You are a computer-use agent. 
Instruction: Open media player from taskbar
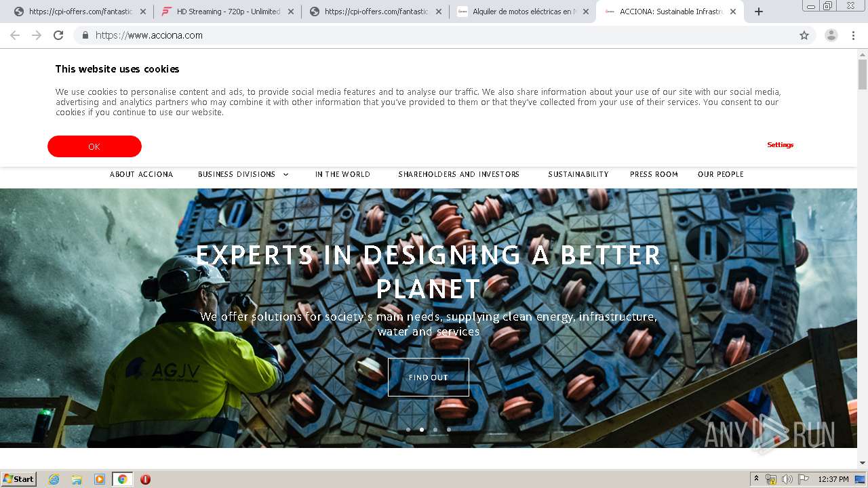[100, 479]
